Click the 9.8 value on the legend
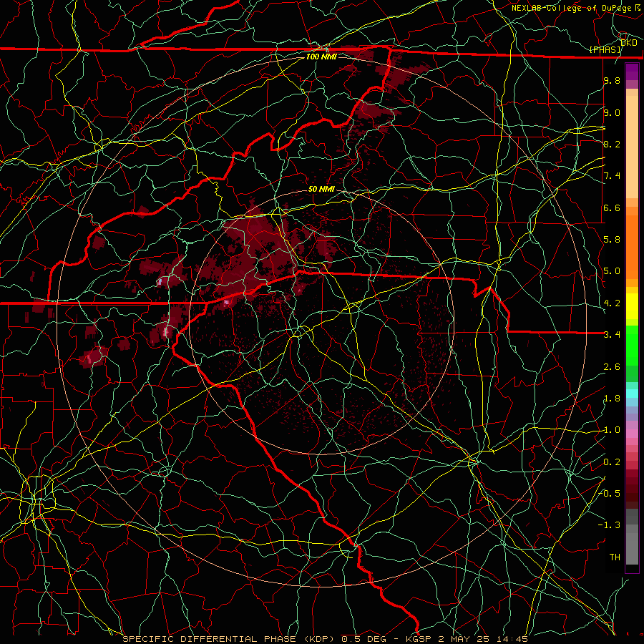This screenshot has height=644, width=644. [612, 81]
